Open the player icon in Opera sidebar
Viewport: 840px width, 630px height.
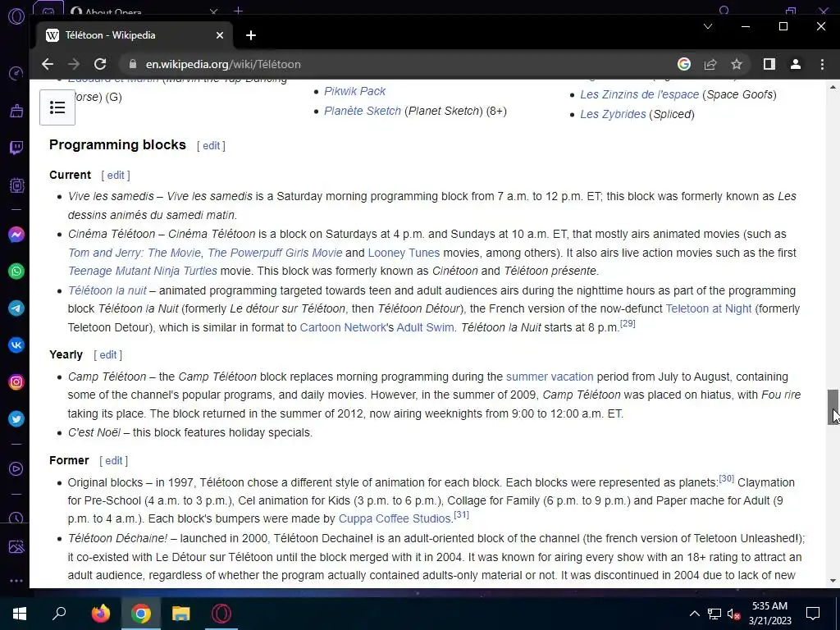16,469
